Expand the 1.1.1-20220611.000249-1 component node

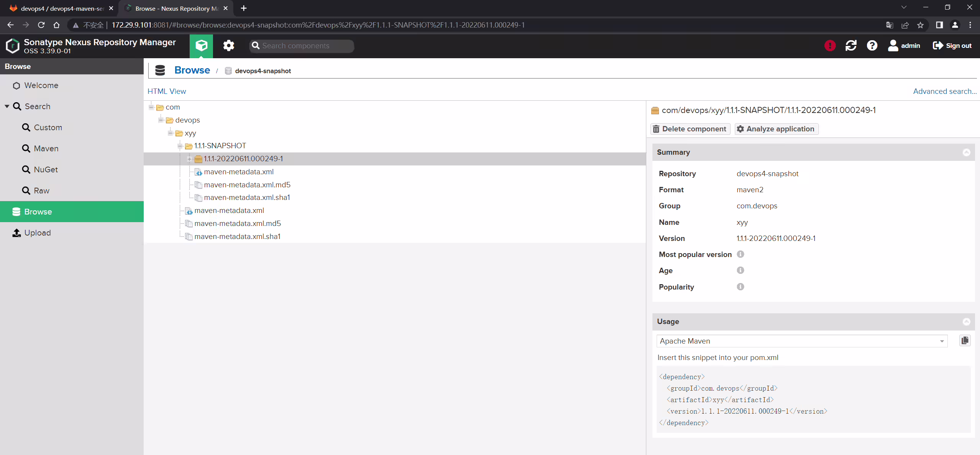point(189,159)
